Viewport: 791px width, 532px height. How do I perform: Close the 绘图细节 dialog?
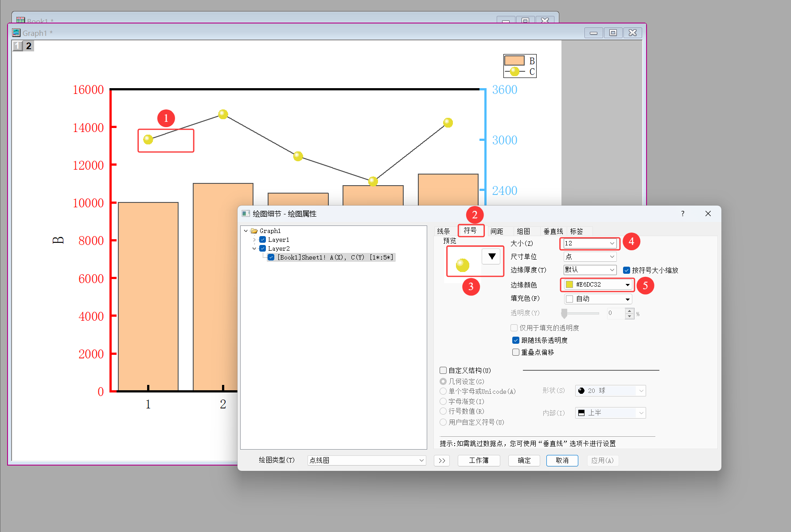click(x=708, y=214)
